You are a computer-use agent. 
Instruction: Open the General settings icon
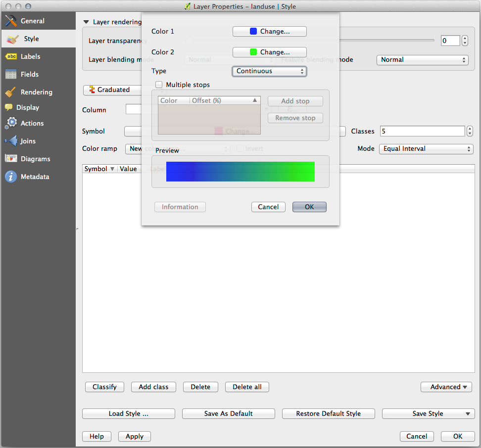pyautogui.click(x=11, y=21)
